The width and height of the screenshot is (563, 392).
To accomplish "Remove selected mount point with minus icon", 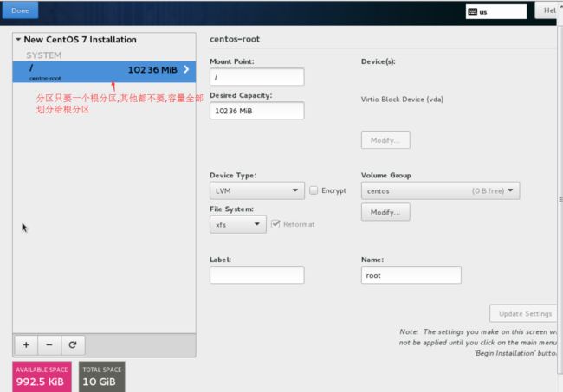I will click(49, 344).
